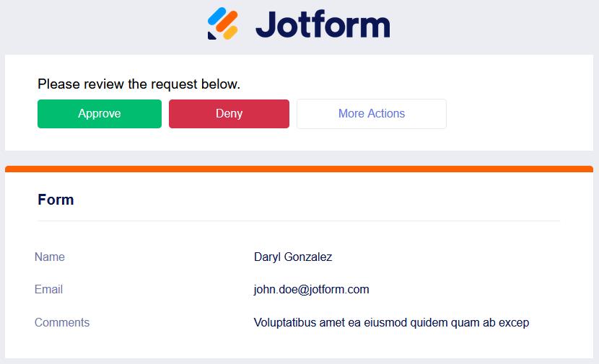Click the navy corner of Jotform logo
599x364 pixels.
tap(211, 35)
